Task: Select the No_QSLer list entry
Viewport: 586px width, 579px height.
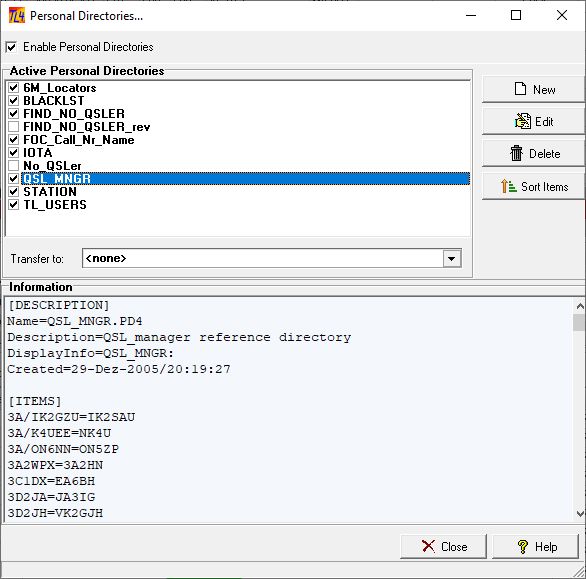Action: pyautogui.click(x=52, y=166)
